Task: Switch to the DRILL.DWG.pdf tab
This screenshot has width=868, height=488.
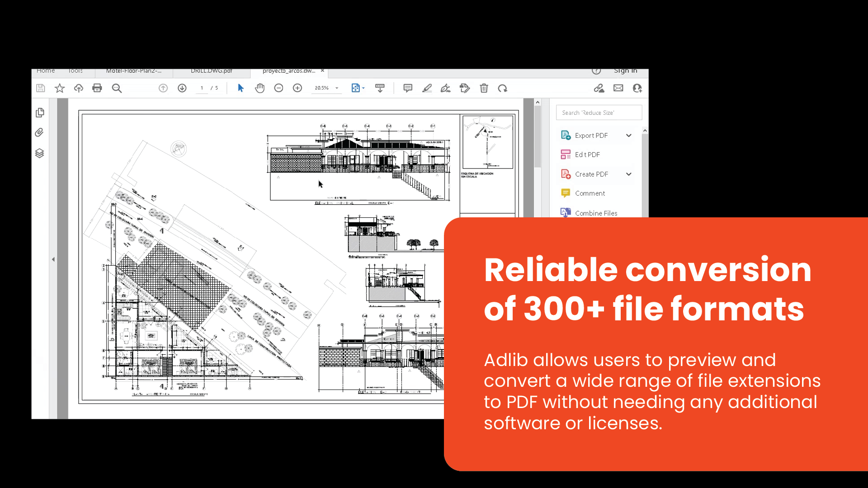Action: point(211,71)
